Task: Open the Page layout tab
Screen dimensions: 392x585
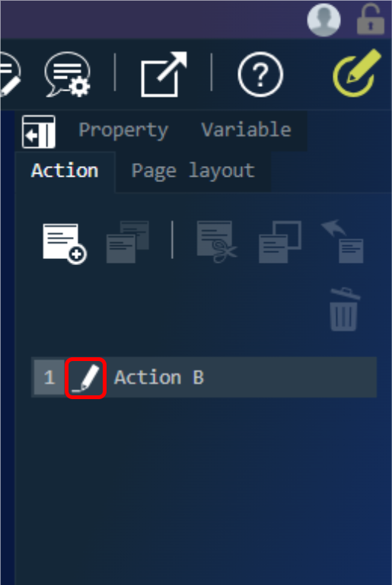Action: click(193, 171)
